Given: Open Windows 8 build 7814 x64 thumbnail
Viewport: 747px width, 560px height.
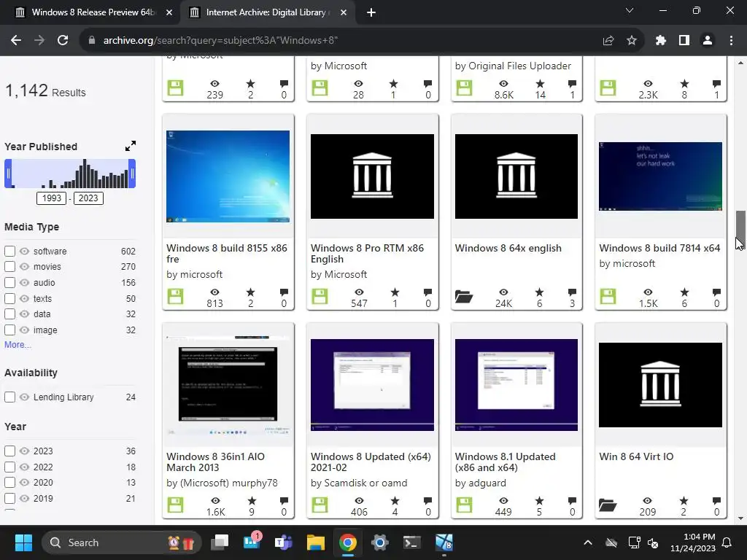Looking at the screenshot, I should (660, 176).
